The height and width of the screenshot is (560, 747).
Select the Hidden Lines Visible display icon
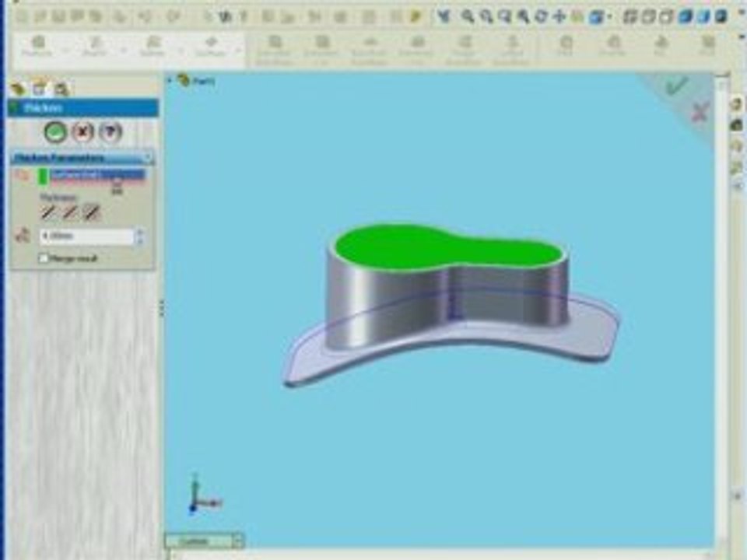click(648, 16)
